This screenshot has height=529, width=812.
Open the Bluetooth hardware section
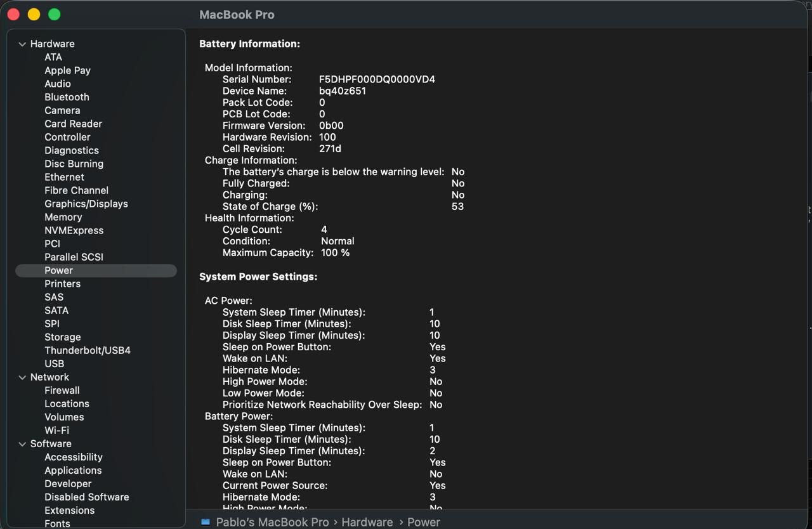pyautogui.click(x=67, y=97)
